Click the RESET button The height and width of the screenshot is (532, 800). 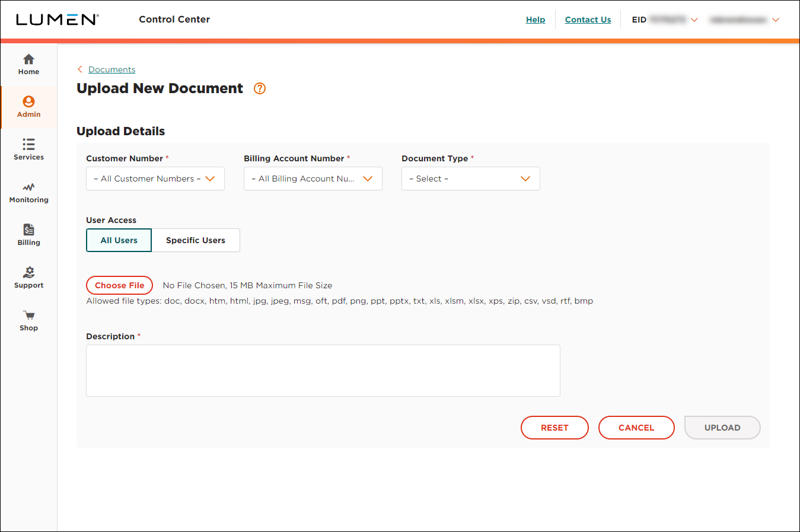point(554,428)
